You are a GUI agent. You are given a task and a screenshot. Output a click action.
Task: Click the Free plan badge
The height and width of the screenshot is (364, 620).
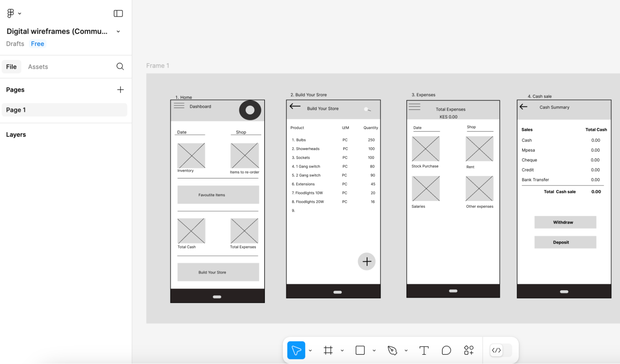[x=38, y=44]
